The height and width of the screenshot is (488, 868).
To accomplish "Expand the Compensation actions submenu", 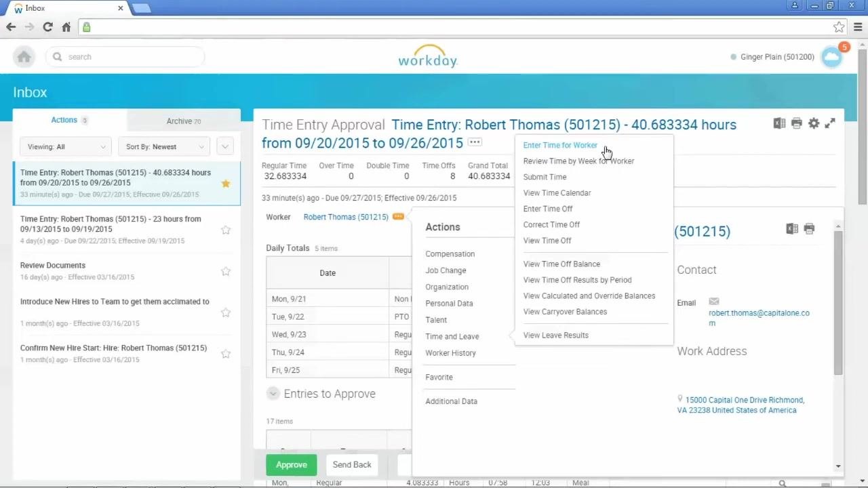I will 450,254.
